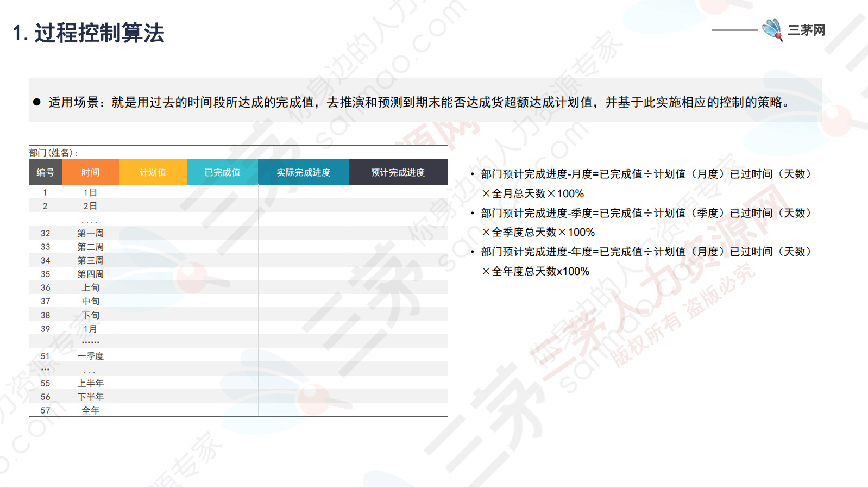The width and height of the screenshot is (868, 488).
Task: Click the 部门(姓名) label above the table
Action: (x=53, y=153)
